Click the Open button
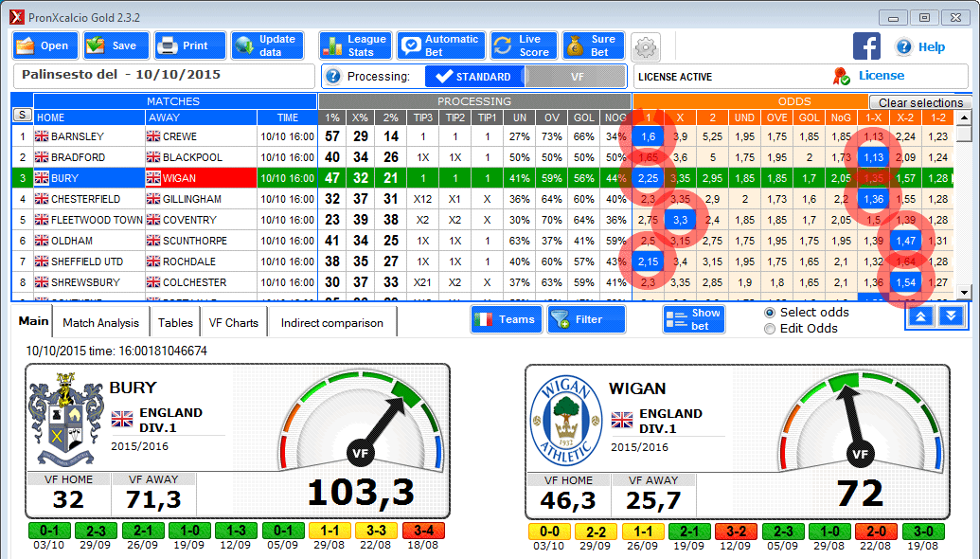 pyautogui.click(x=45, y=45)
